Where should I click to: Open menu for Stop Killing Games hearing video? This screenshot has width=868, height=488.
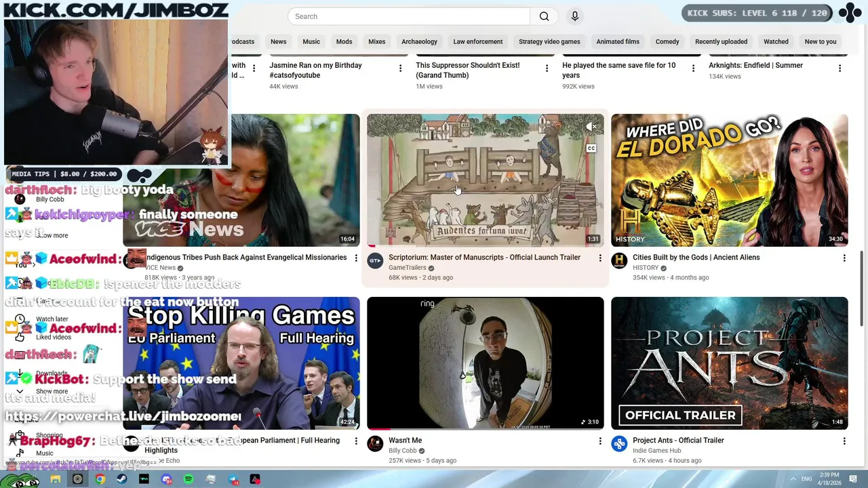point(355,441)
